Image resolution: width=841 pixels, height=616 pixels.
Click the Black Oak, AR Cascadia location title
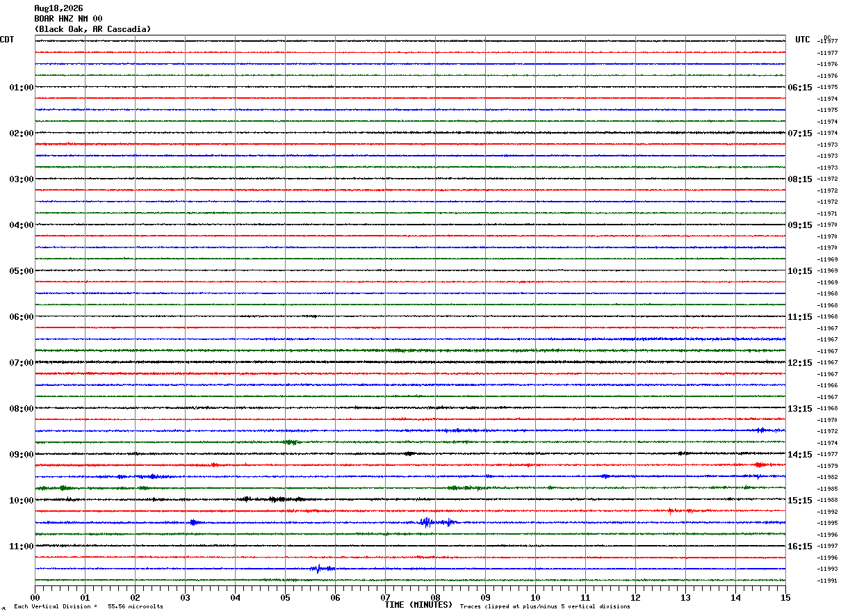point(92,29)
